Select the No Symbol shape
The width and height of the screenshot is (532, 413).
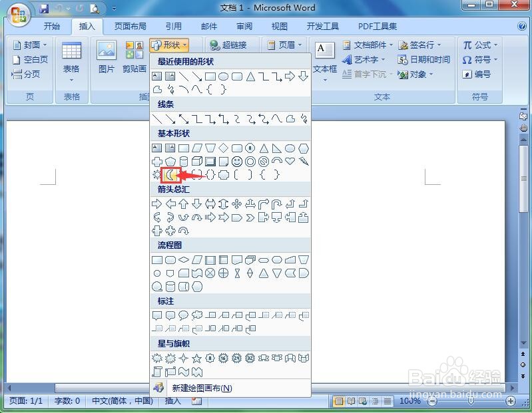click(264, 162)
